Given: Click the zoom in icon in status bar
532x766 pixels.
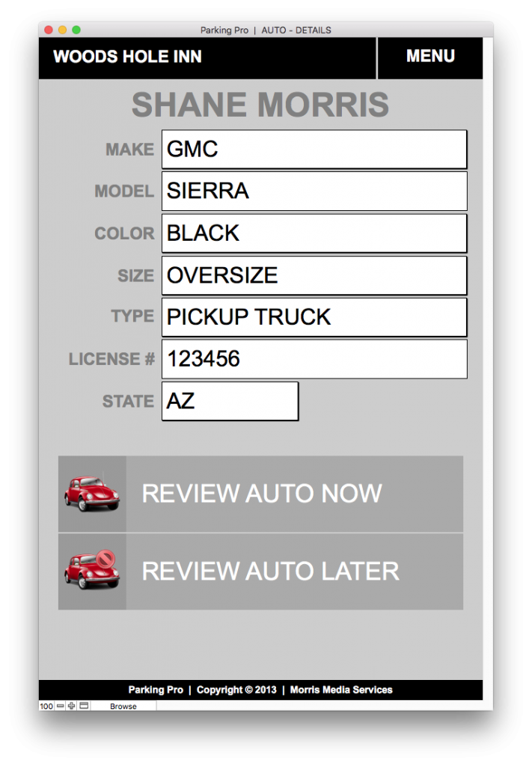Looking at the screenshot, I should click(x=71, y=706).
